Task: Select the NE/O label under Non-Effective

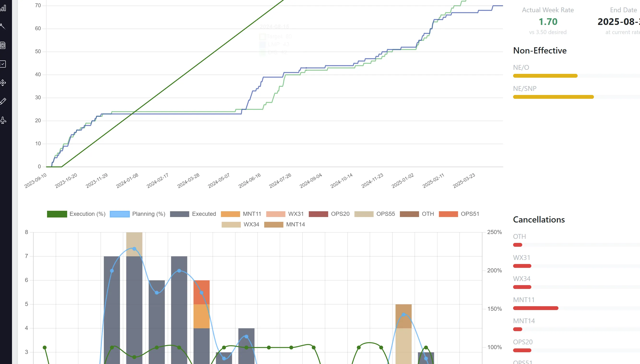Action: pos(520,67)
